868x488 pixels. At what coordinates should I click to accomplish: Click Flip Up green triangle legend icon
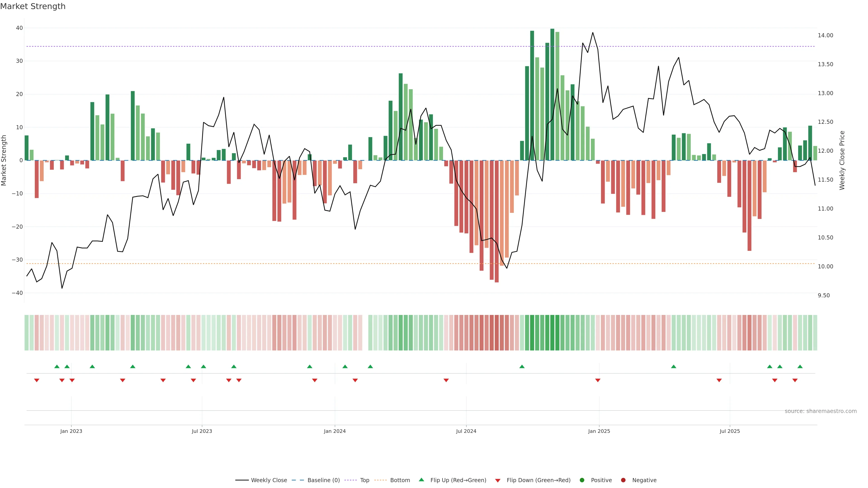coord(421,480)
